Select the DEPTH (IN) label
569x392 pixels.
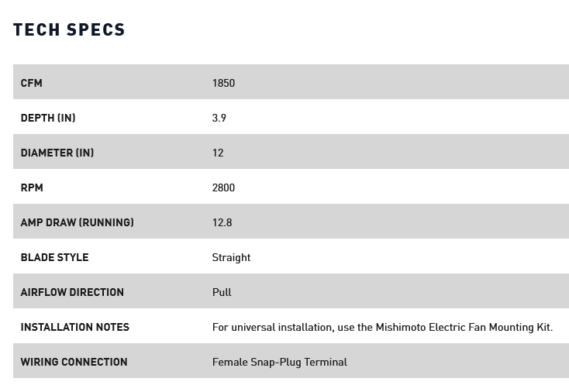click(48, 118)
